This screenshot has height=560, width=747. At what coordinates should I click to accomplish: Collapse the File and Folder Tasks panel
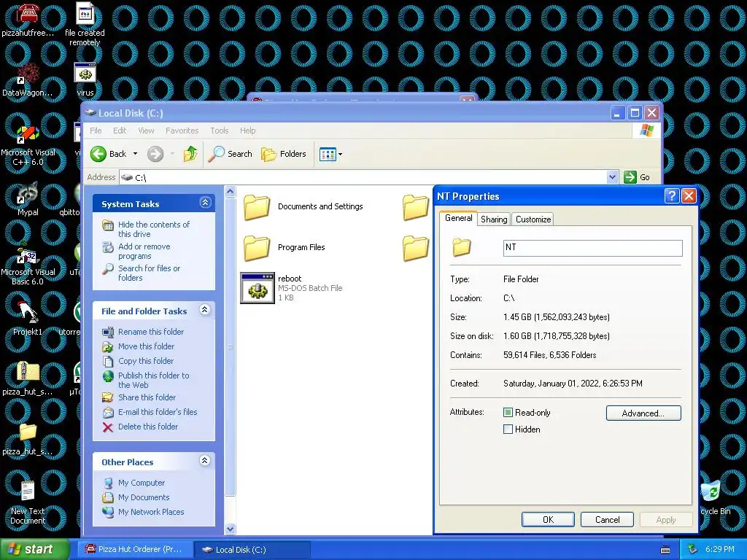pyautogui.click(x=205, y=310)
